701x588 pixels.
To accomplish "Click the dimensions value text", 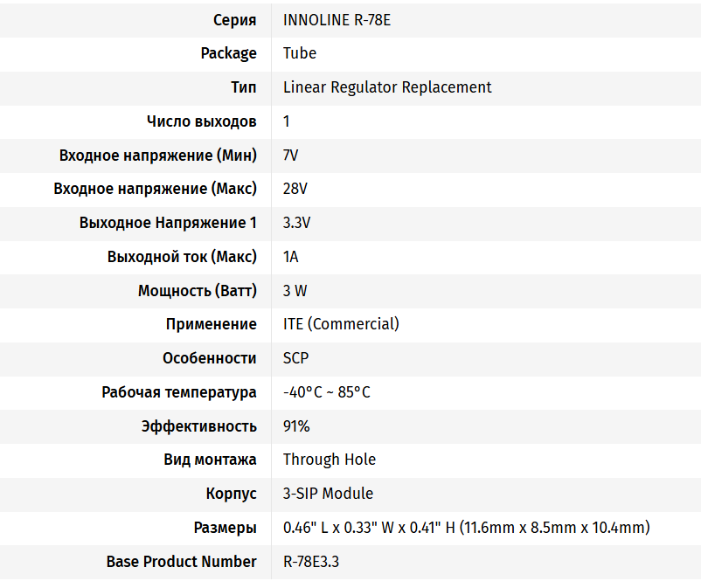I will pos(467,528).
